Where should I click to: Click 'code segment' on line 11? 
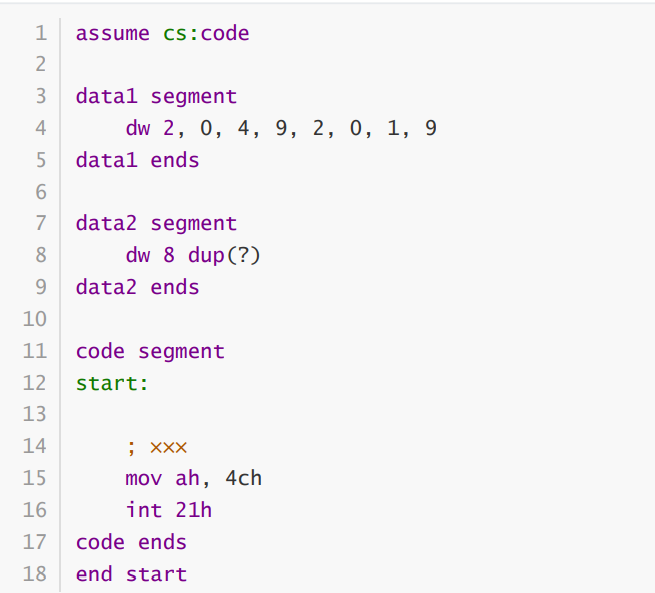pos(150,351)
